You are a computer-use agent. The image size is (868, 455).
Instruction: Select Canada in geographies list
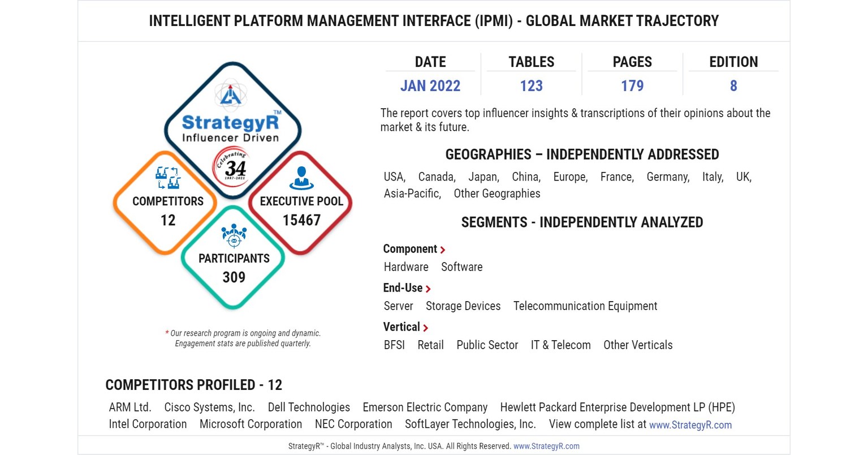pyautogui.click(x=437, y=177)
